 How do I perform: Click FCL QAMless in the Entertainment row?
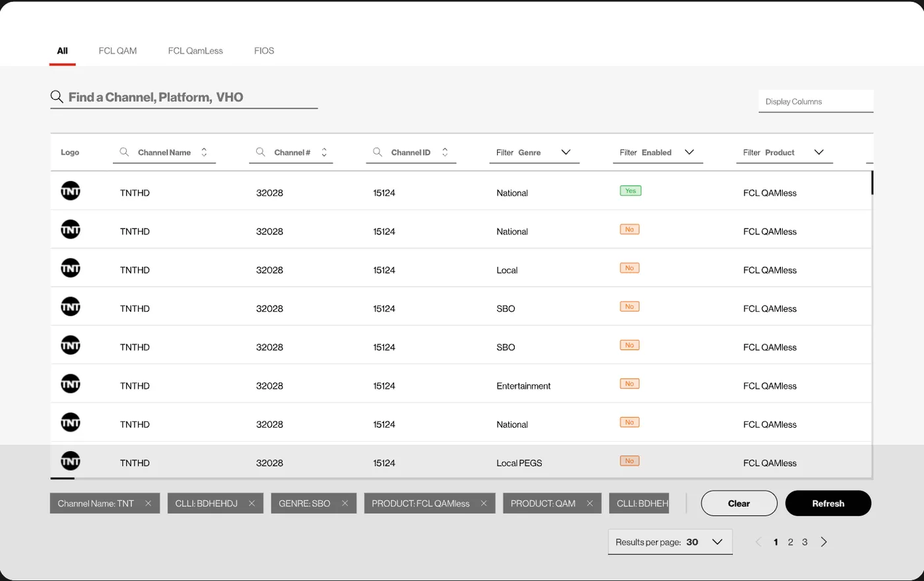pos(770,386)
